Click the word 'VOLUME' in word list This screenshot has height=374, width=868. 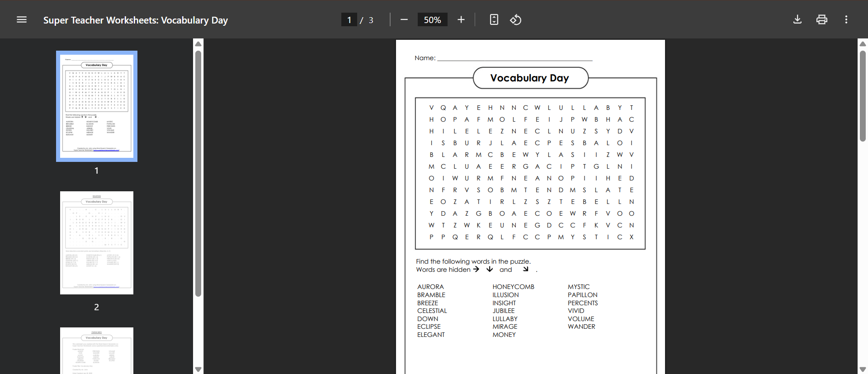(581, 319)
